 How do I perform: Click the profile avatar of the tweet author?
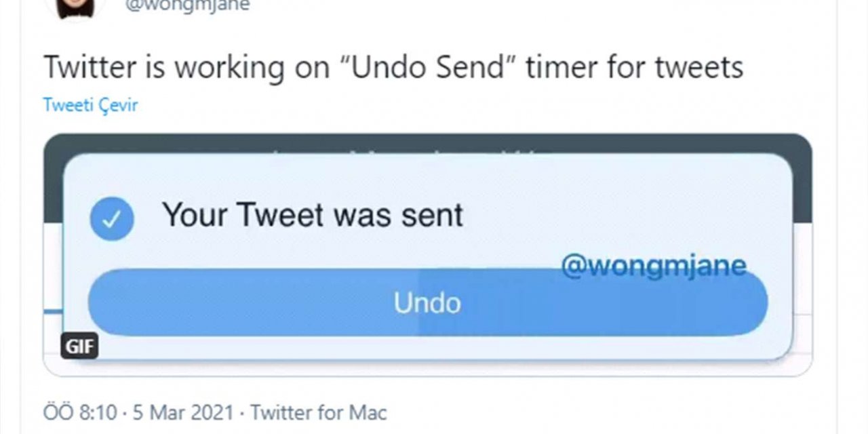[x=74, y=7]
